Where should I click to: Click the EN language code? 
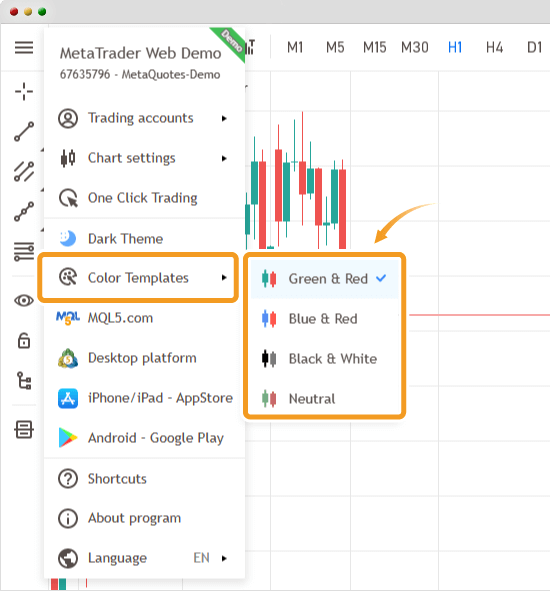pos(201,558)
